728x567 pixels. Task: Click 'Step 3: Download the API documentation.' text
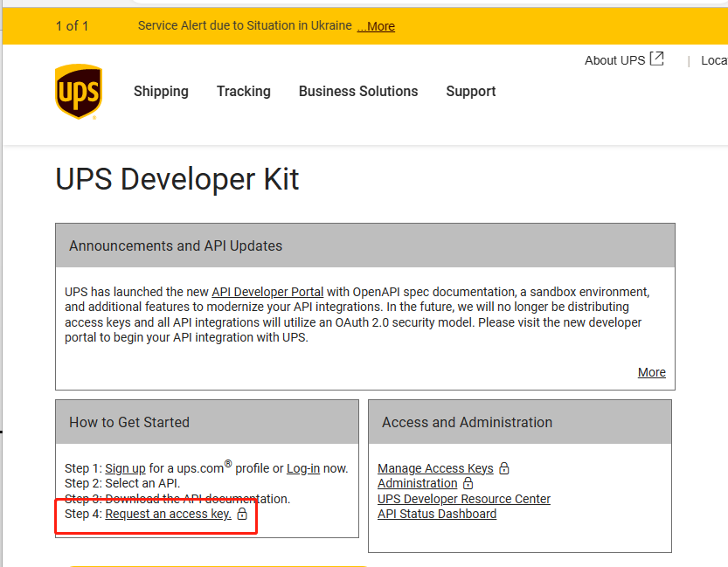point(177,499)
